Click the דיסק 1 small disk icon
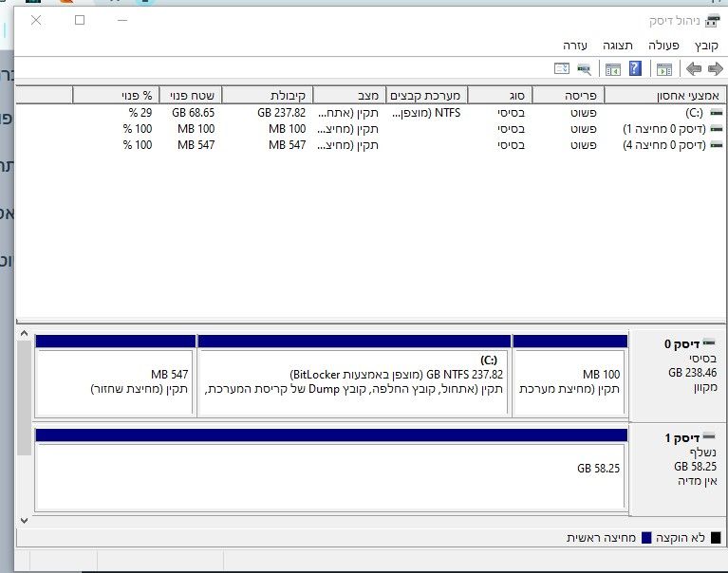This screenshot has width=728, height=573. [x=709, y=436]
